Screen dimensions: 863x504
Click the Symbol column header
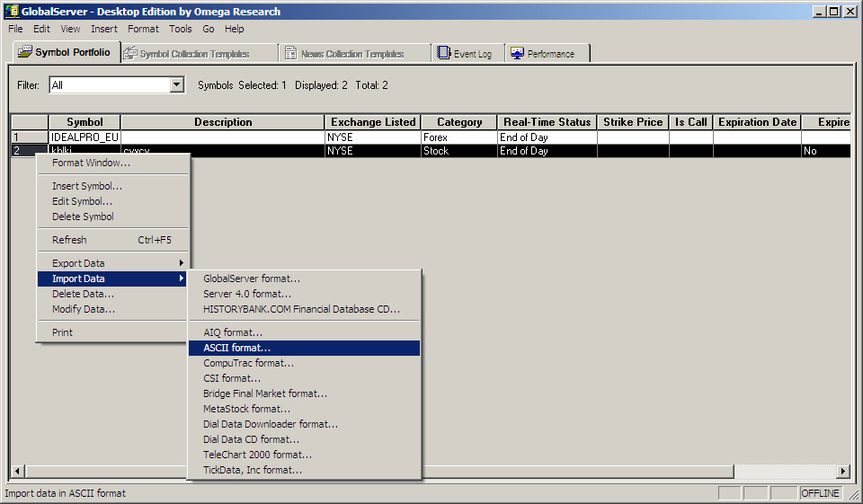(85, 122)
